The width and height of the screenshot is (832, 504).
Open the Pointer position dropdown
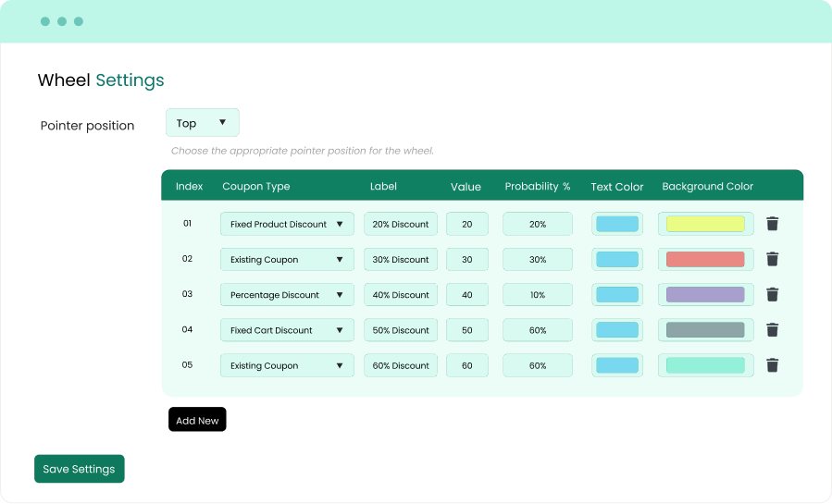click(x=202, y=123)
